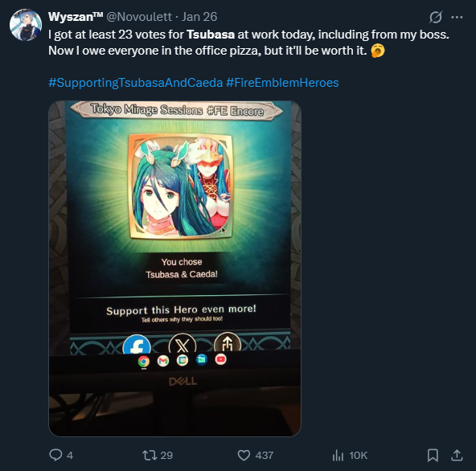476x471 pixels.
Task: Click the X share icon in photo
Action: pos(183,345)
